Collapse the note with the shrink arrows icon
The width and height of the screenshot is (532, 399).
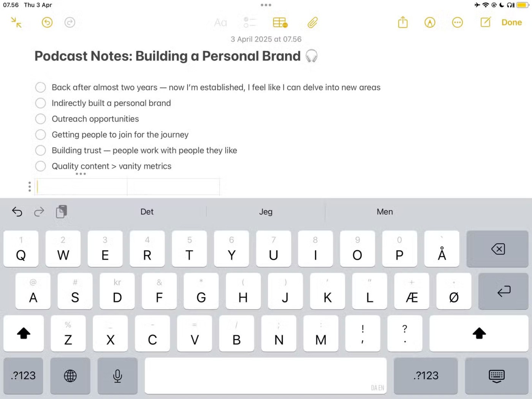16,22
